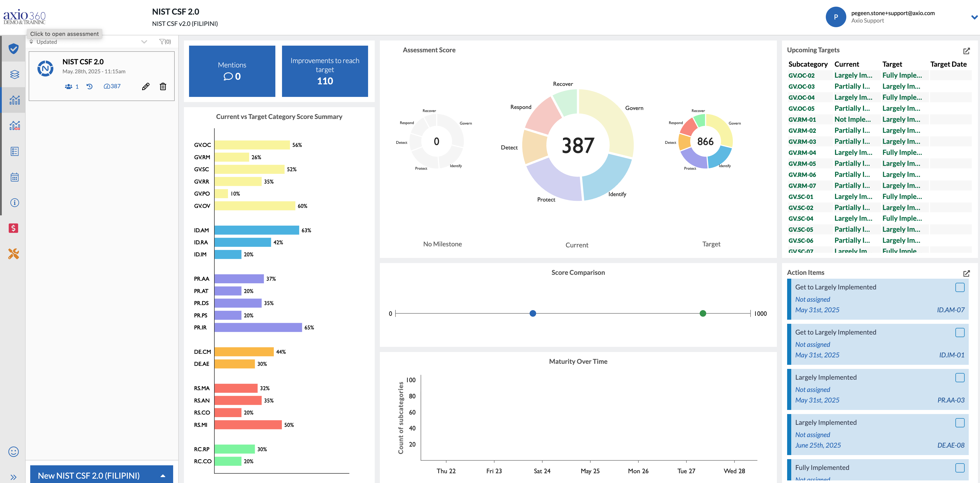The width and height of the screenshot is (980, 483).
Task: Click the Target 866 donut chart
Action: click(x=705, y=141)
